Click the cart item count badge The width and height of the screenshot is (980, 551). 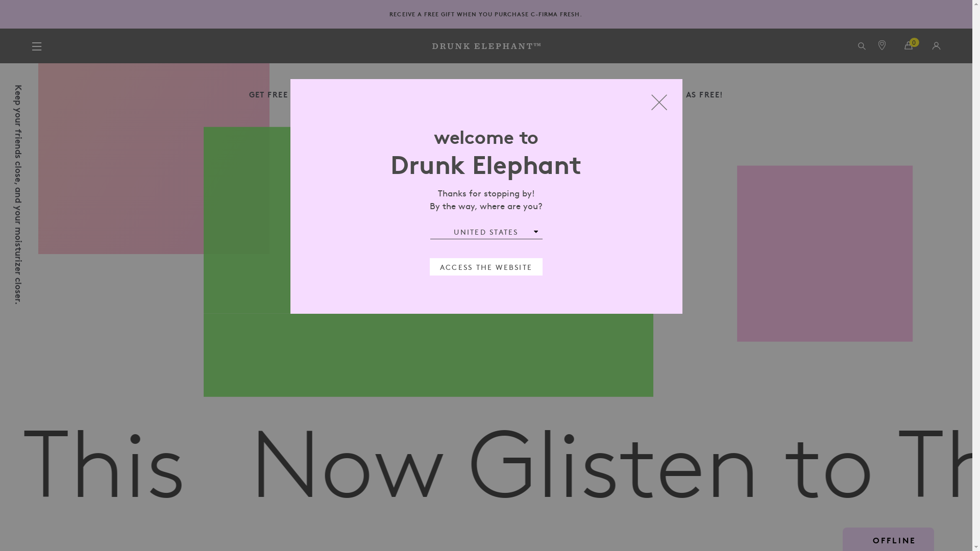pos(914,42)
